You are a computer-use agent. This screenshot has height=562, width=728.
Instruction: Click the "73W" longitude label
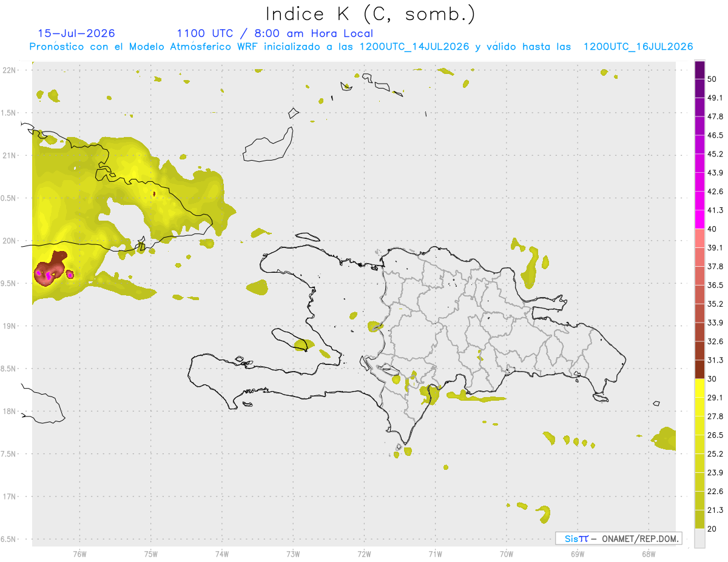coord(293,553)
